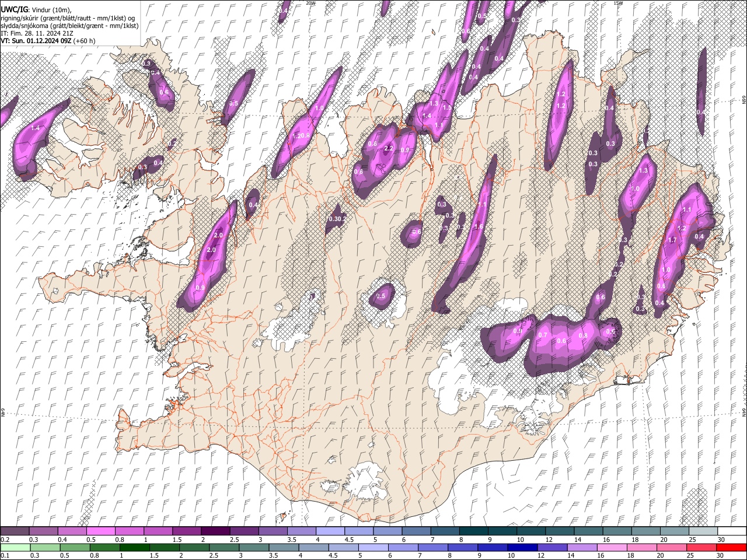Select navy blue swatch at 10 on green scale

point(522,548)
